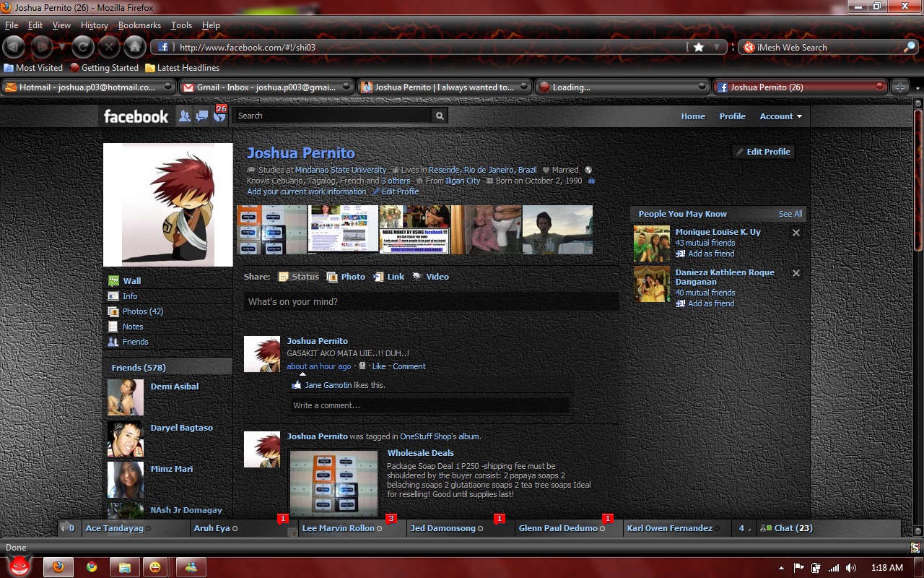
Task: Open the address bar star dropdown arrow
Action: click(717, 47)
